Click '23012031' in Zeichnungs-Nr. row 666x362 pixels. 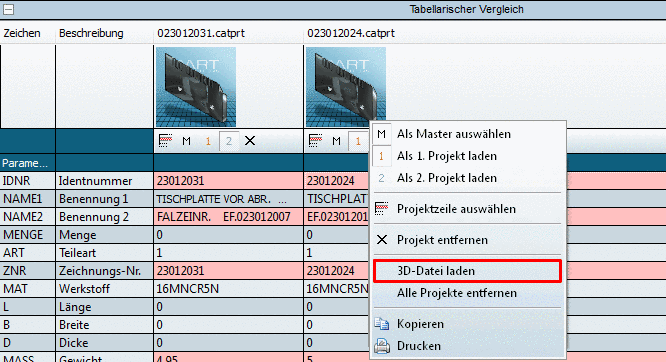coord(229,271)
